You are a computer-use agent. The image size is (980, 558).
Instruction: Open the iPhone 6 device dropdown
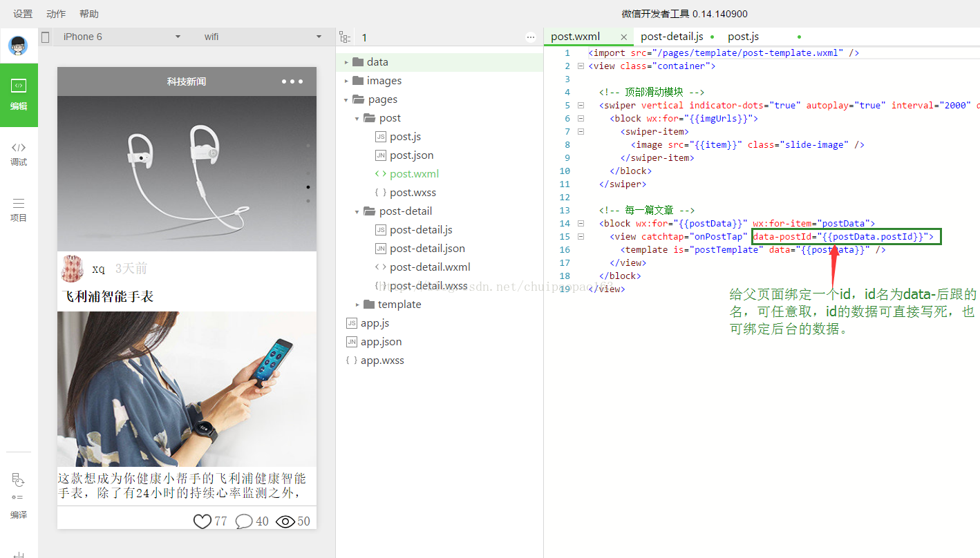point(122,37)
